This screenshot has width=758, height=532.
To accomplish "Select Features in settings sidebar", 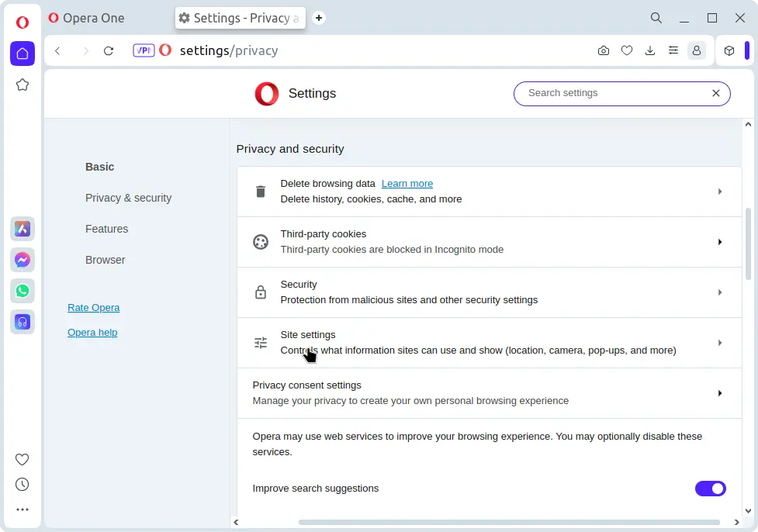I will tap(107, 229).
